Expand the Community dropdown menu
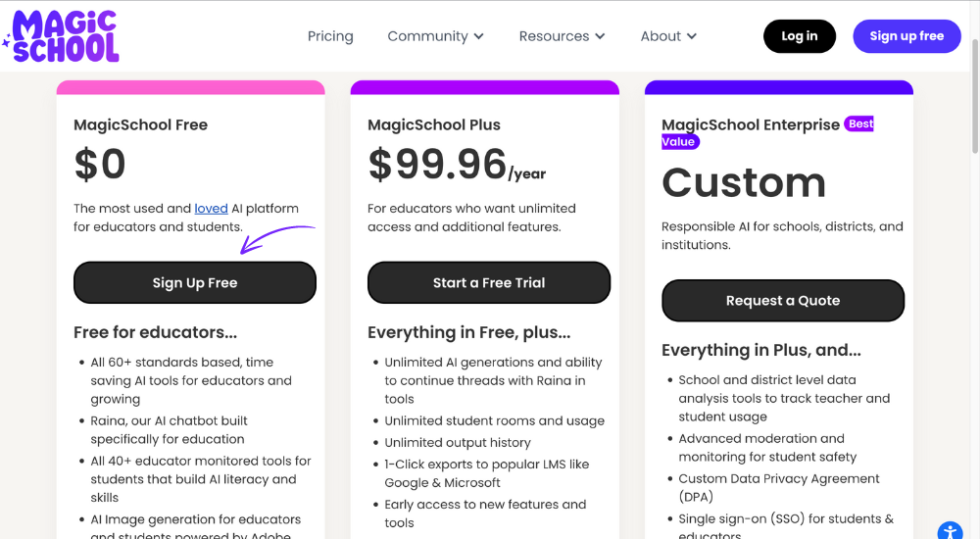This screenshot has height=539, width=980. pos(435,36)
